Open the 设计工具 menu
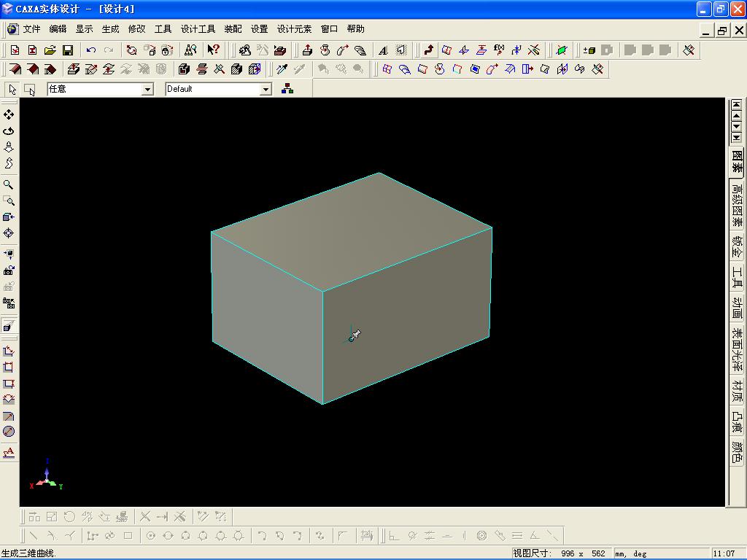The width and height of the screenshot is (747, 560). (198, 29)
